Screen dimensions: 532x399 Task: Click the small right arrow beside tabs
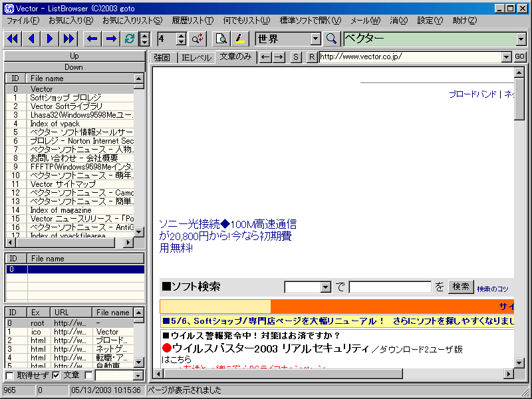click(x=279, y=57)
